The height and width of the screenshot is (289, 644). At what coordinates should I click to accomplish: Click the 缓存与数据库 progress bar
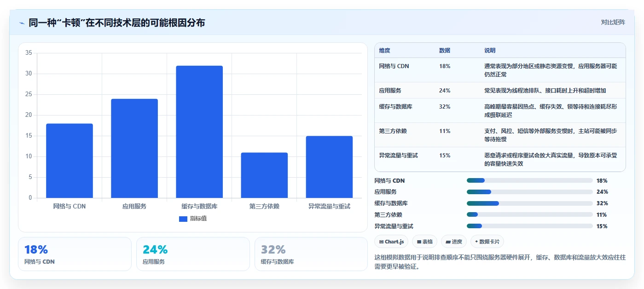(530, 203)
